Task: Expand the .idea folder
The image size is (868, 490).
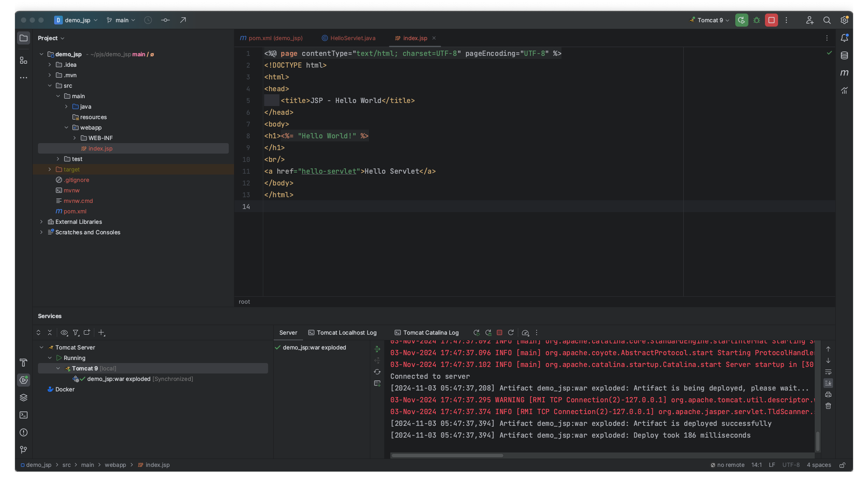Action: 50,65
